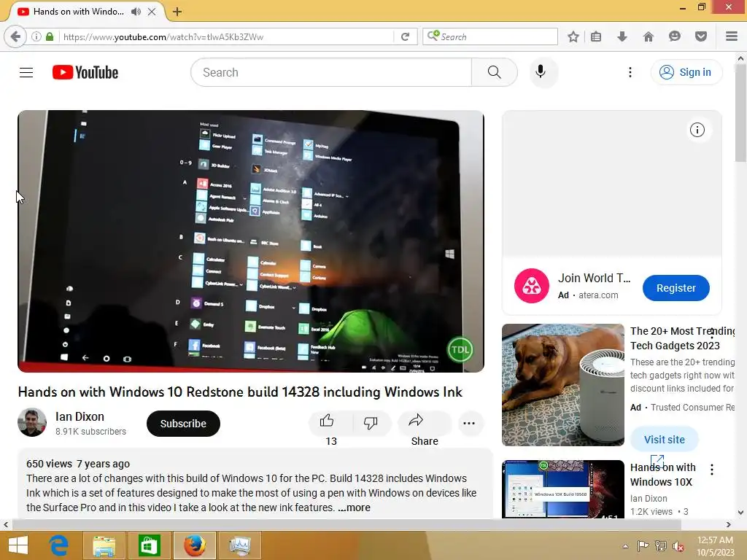Close the Hands on with Windows tab
Image resolution: width=747 pixels, height=560 pixels.
tap(152, 12)
